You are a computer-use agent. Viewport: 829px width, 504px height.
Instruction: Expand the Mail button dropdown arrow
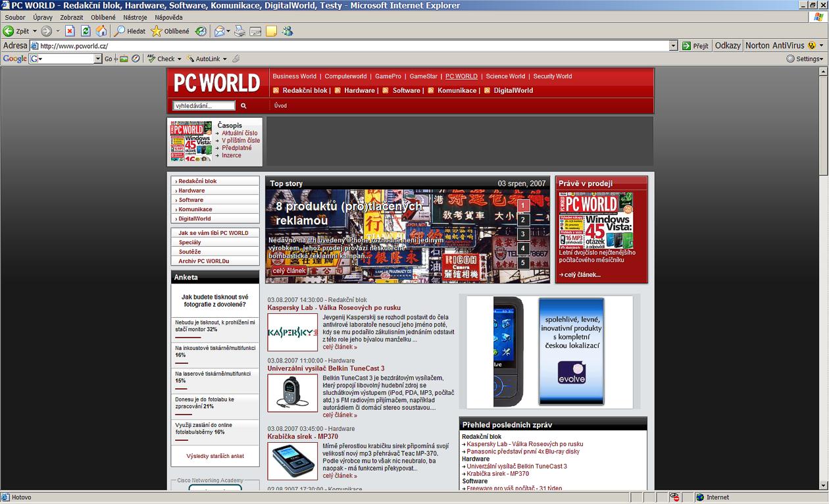tap(228, 31)
